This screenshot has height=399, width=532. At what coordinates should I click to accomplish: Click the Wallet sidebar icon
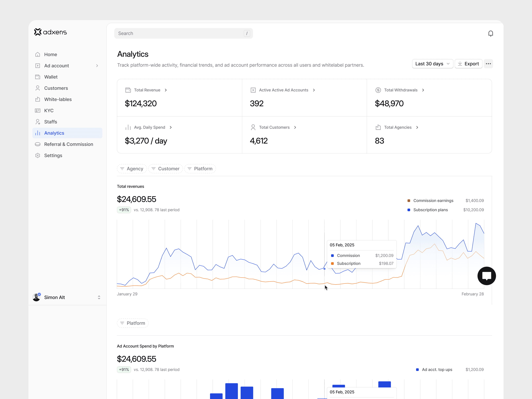pyautogui.click(x=38, y=77)
